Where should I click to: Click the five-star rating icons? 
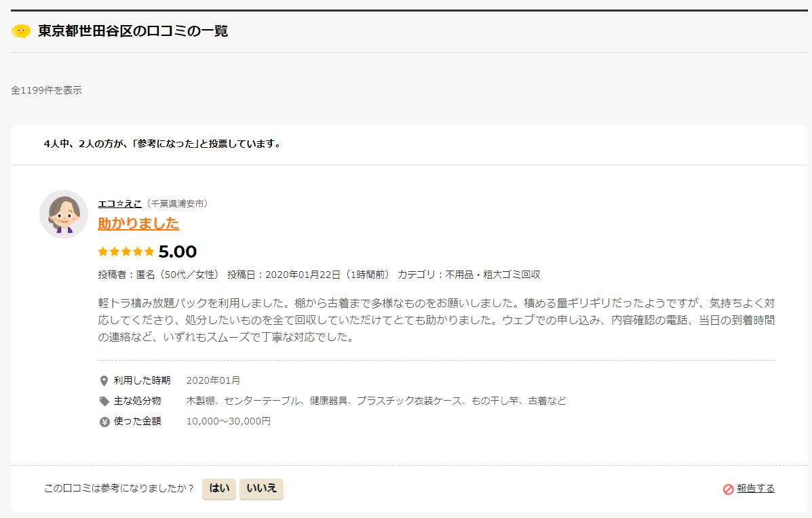click(x=126, y=252)
